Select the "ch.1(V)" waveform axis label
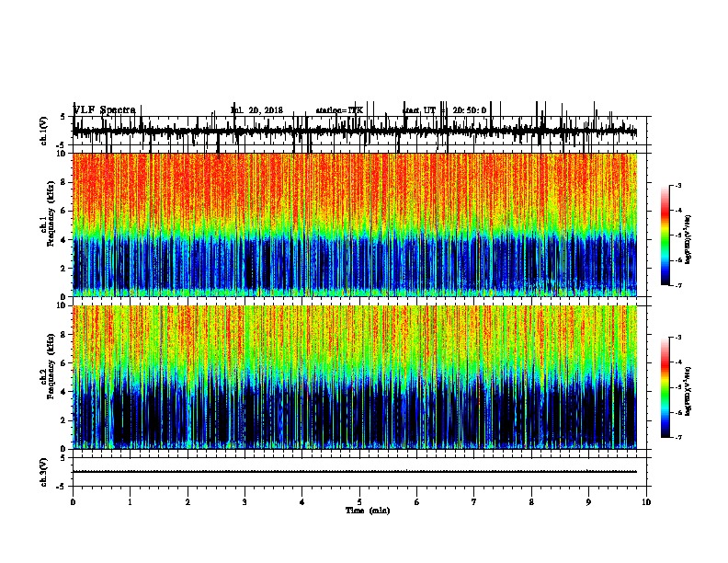This screenshot has width=728, height=563. [x=44, y=131]
